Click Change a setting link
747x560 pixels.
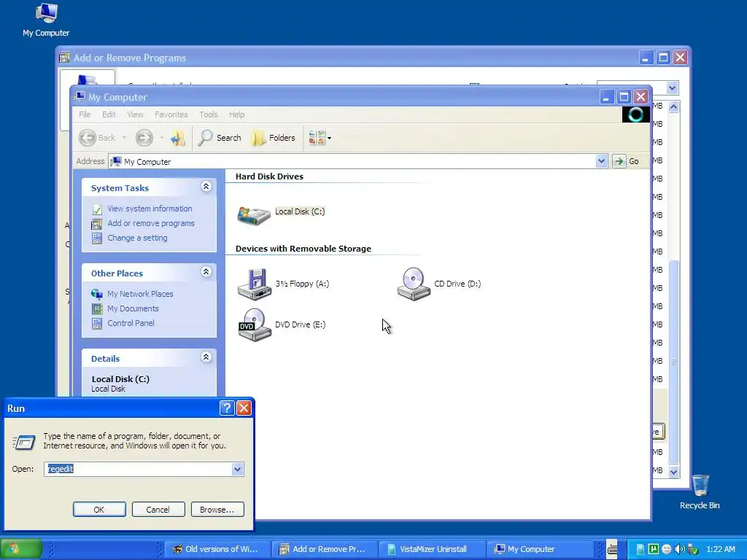pos(137,238)
